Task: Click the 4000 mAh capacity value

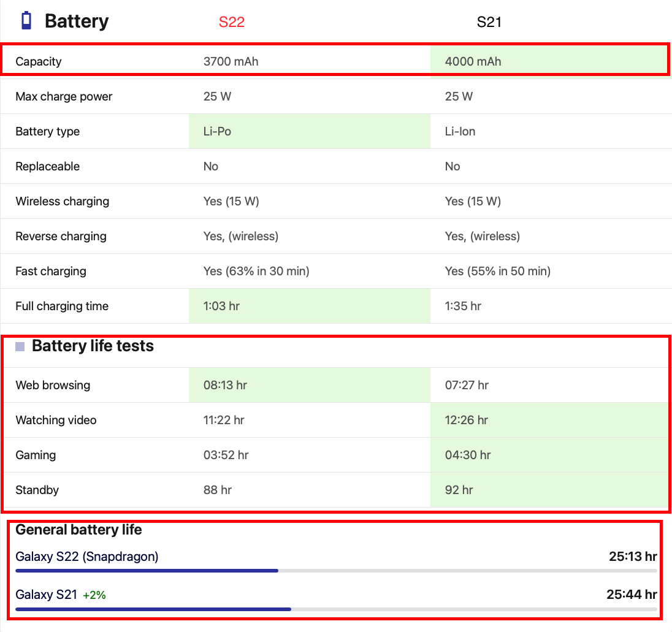Action: [x=473, y=61]
